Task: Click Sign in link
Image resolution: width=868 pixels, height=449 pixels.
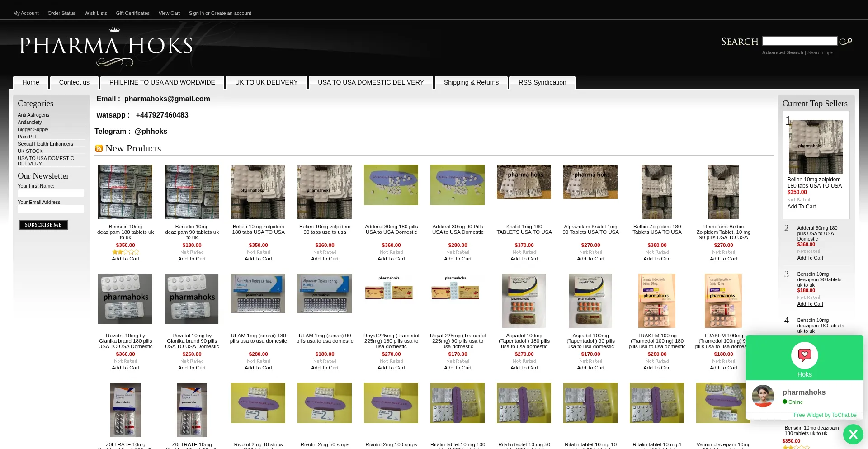Action: (196, 13)
